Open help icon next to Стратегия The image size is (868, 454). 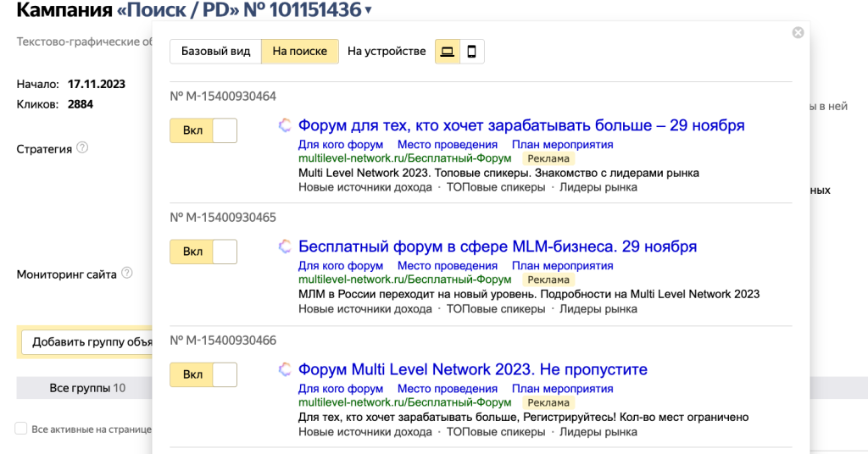point(82,147)
